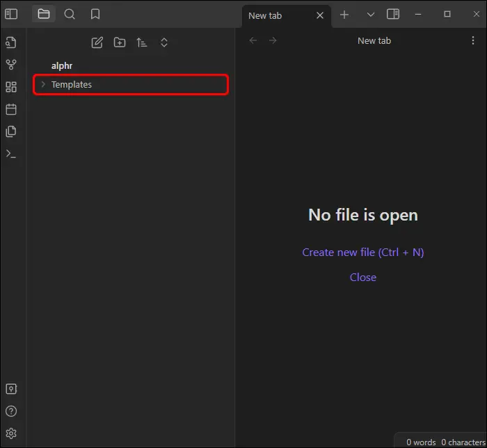
Task: Add a new tab with plus icon
Action: pos(344,15)
